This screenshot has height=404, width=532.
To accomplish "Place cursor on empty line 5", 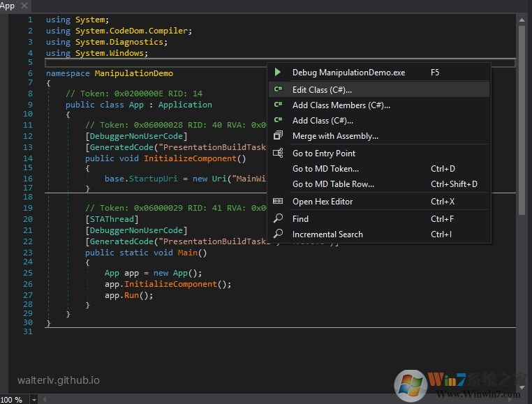I will point(140,63).
